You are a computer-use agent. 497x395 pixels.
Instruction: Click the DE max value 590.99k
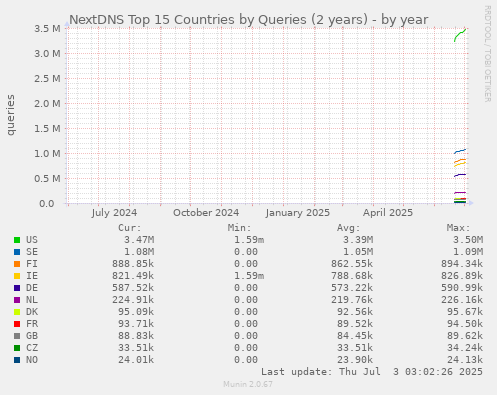click(x=462, y=288)
